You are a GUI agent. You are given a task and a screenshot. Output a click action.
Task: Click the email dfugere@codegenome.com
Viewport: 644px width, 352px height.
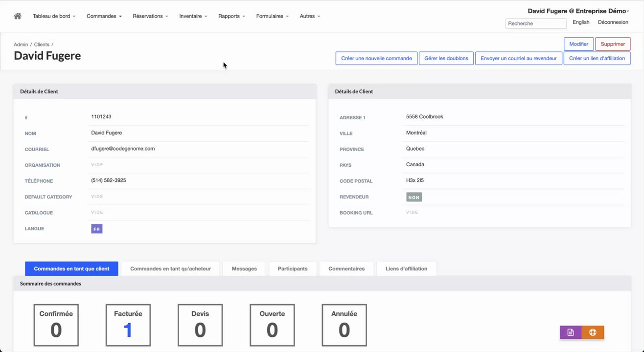coord(123,149)
